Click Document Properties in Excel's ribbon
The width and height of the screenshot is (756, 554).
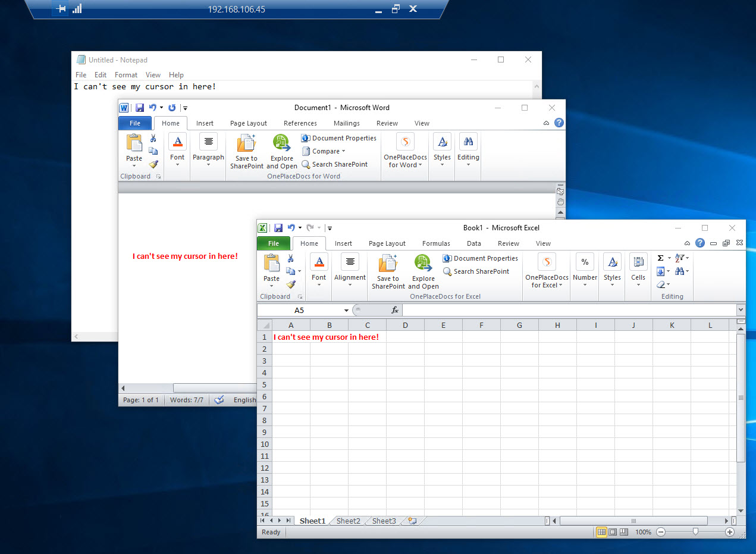click(480, 258)
